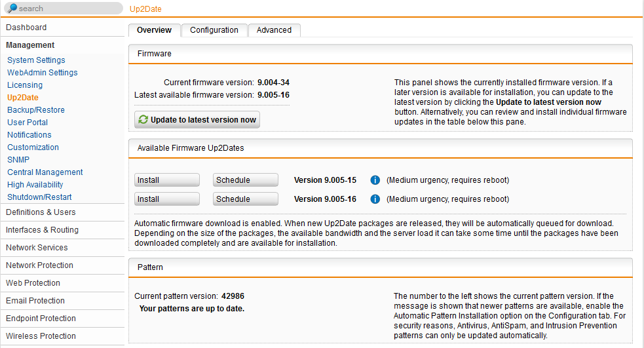Expand Interfaces & Routing menu section
Screen dimensions: 644x348
[42, 230]
